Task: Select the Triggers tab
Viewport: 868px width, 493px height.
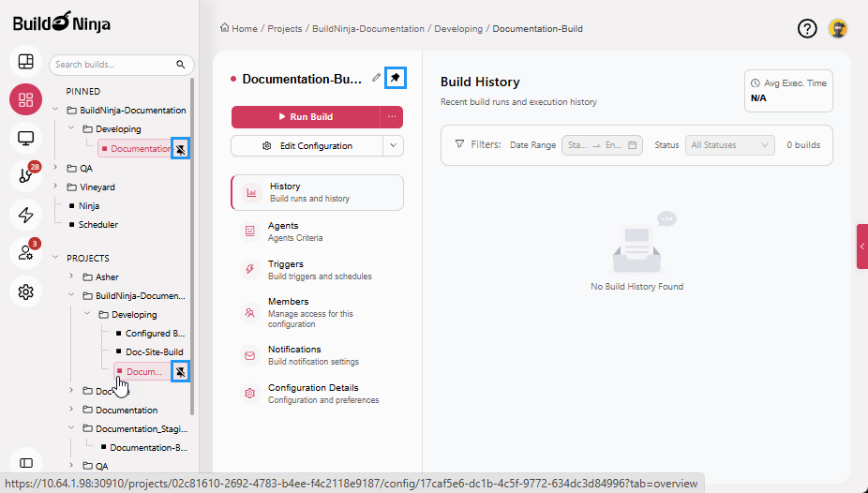Action: [x=317, y=270]
